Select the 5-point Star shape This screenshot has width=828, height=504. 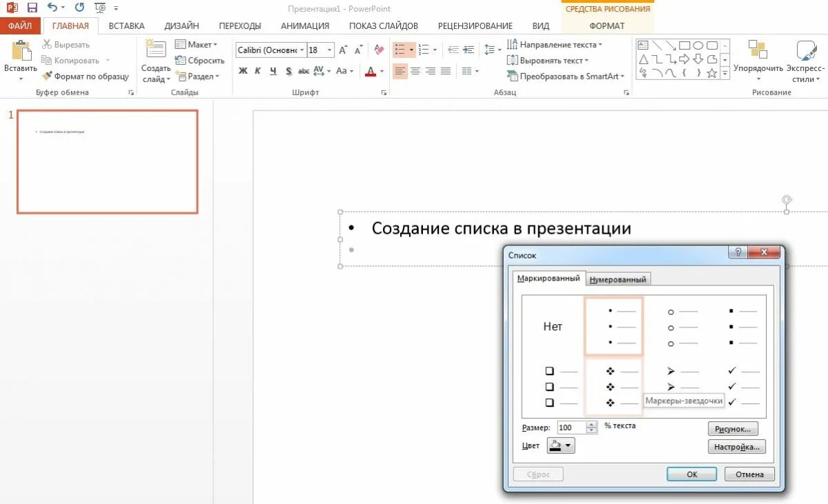712,72
